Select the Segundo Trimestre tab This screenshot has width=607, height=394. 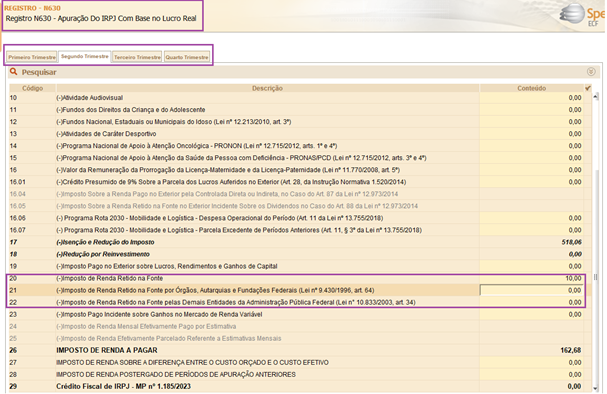point(85,57)
